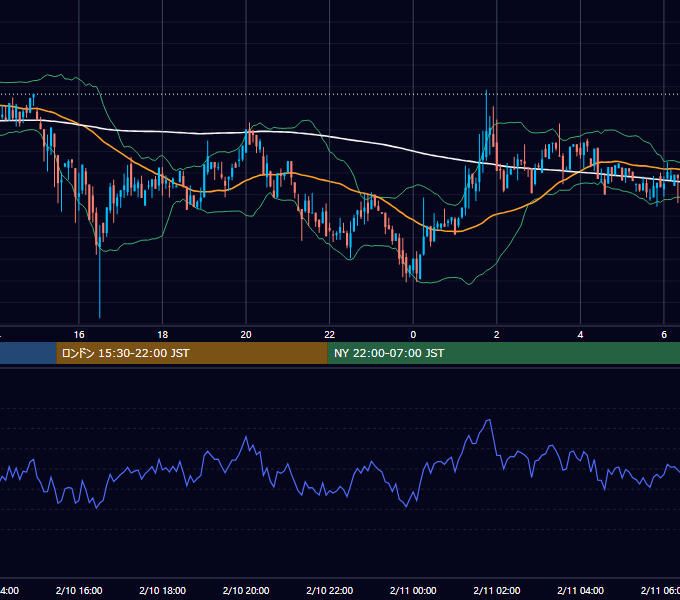Click the tallest spike candle before 2 o'clock
680x600 pixels.
click(486, 126)
